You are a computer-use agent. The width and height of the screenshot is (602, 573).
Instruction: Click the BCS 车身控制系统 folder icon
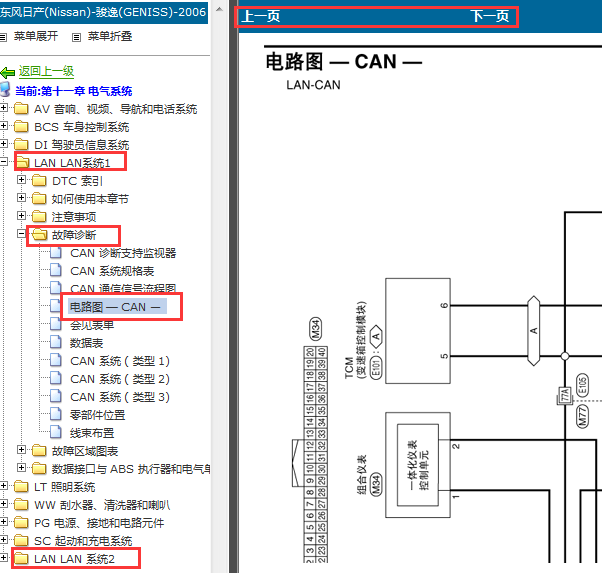(x=21, y=127)
